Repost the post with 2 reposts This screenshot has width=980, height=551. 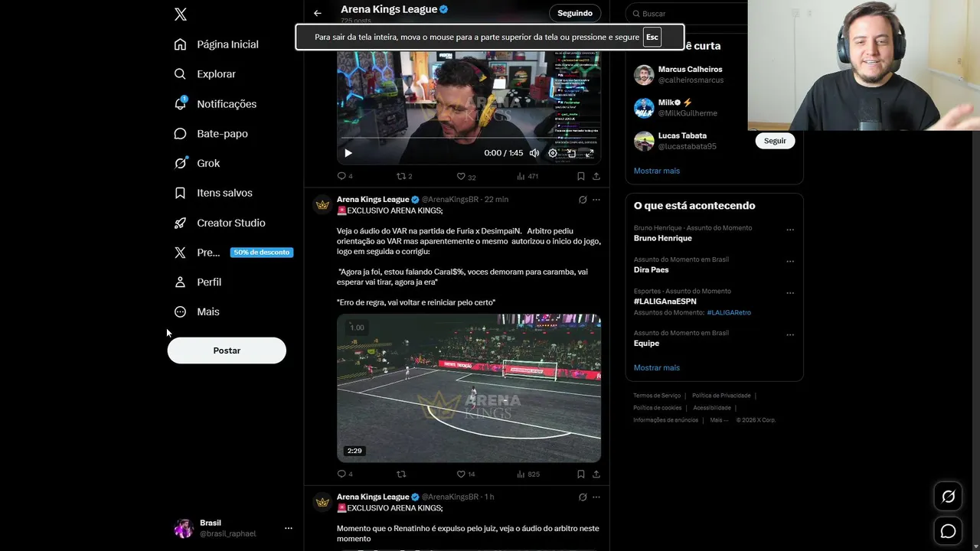[403, 176]
